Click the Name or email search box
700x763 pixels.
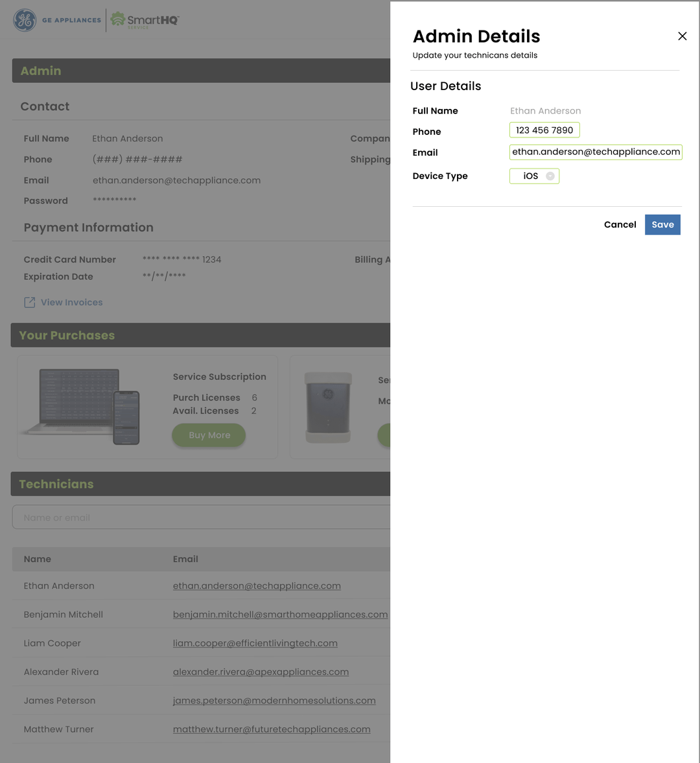click(194, 517)
